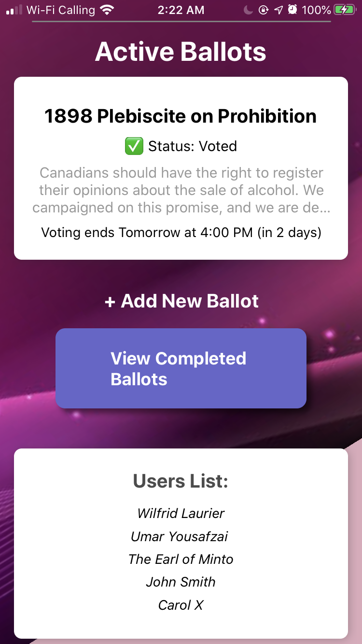Select user John Smith
This screenshot has width=362, height=644.
coord(181,582)
